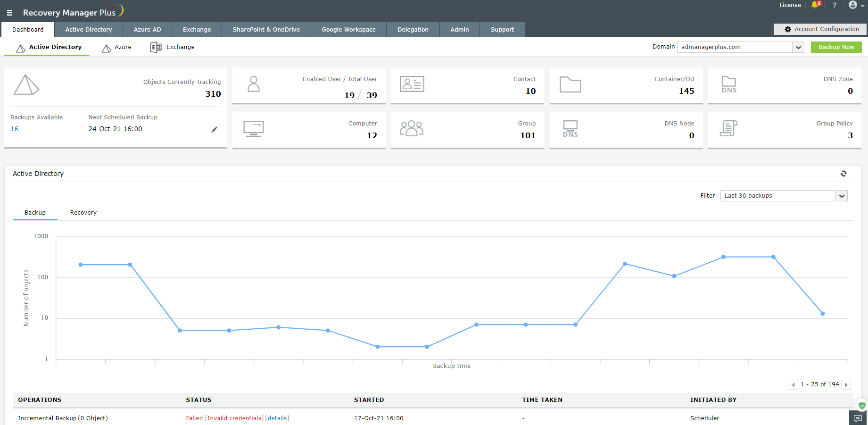Switch to the SharePoint & OneDrive tab

(x=266, y=29)
